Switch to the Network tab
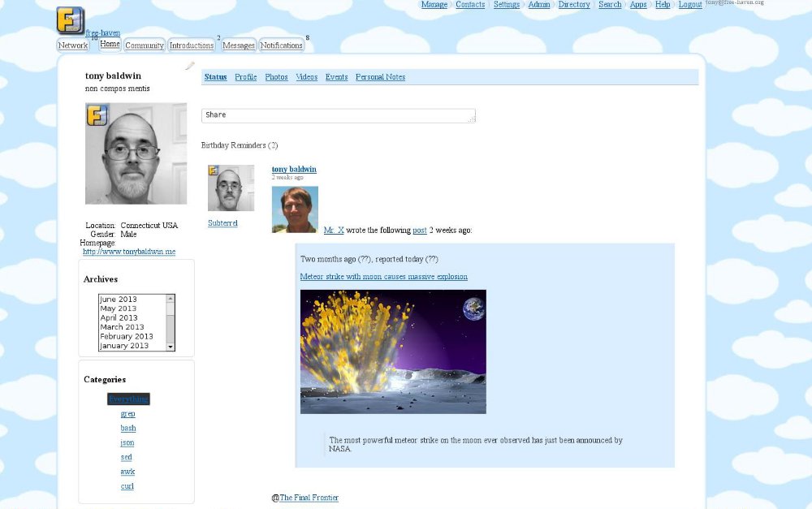Image resolution: width=812 pixels, height=509 pixels. pyautogui.click(x=73, y=45)
